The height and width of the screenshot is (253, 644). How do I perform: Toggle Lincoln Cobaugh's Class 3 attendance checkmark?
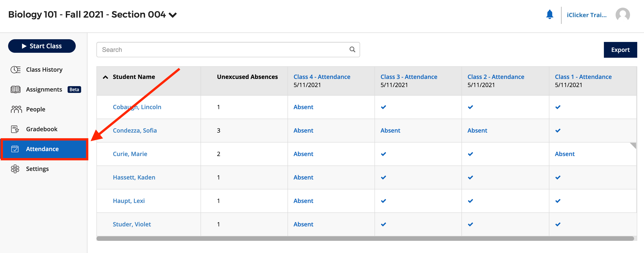point(383,107)
